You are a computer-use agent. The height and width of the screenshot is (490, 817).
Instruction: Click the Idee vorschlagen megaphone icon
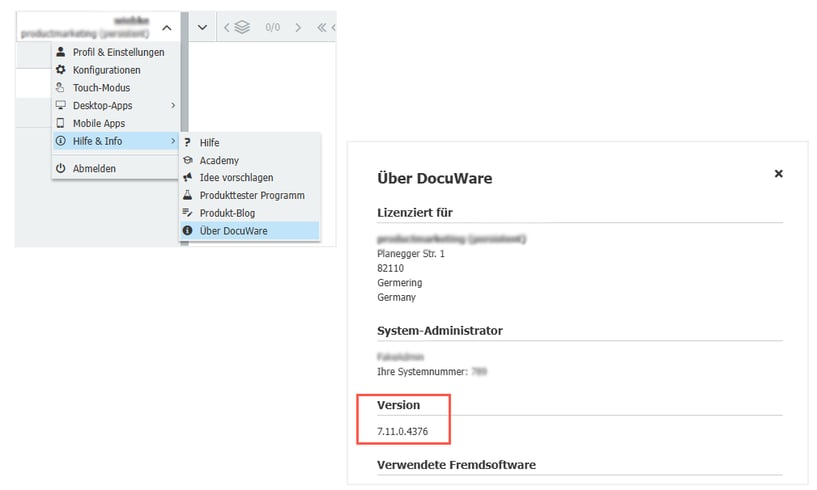tap(187, 178)
